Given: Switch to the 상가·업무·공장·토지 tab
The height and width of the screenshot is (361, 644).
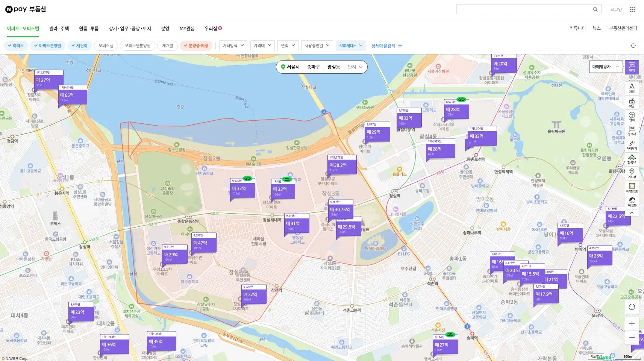Looking at the screenshot, I should click(130, 29).
